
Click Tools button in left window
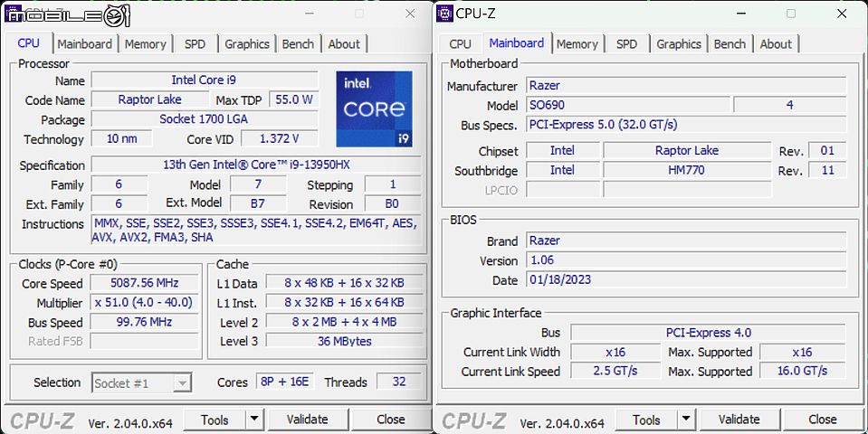click(215, 420)
